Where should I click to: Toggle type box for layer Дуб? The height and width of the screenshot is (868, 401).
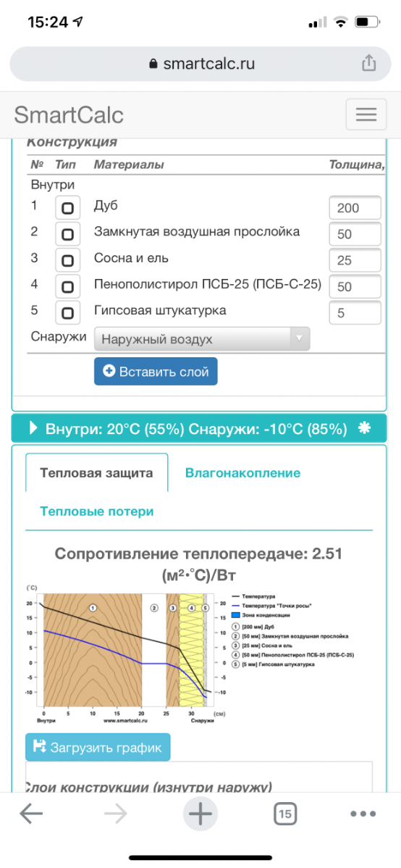67,209
